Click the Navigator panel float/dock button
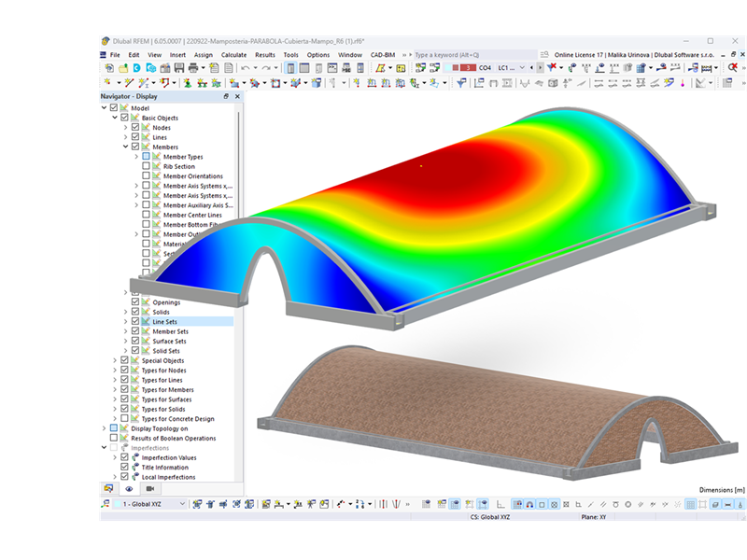The image size is (747, 560). click(x=226, y=96)
